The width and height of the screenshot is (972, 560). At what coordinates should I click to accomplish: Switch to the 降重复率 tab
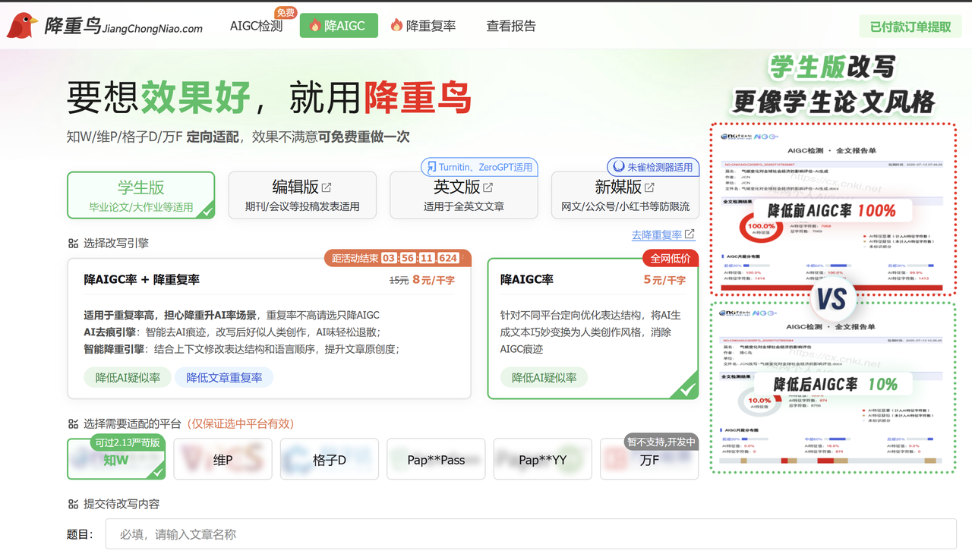coord(423,26)
